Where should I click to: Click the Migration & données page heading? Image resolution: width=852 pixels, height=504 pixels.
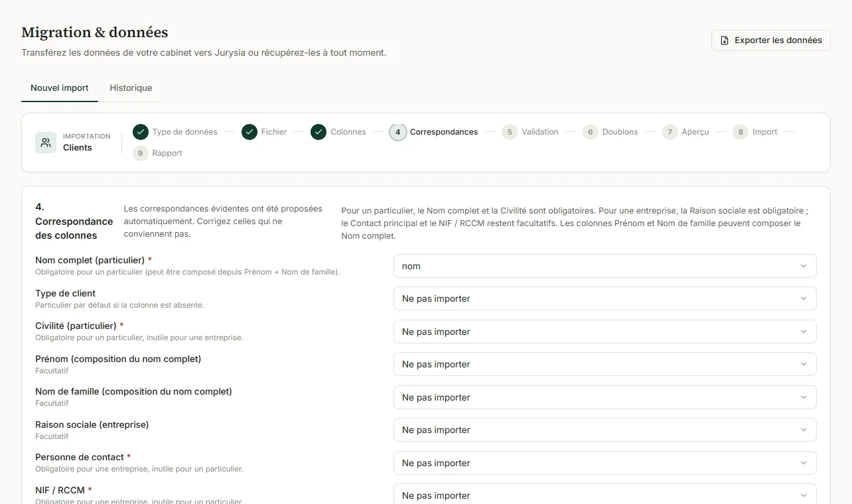click(95, 32)
